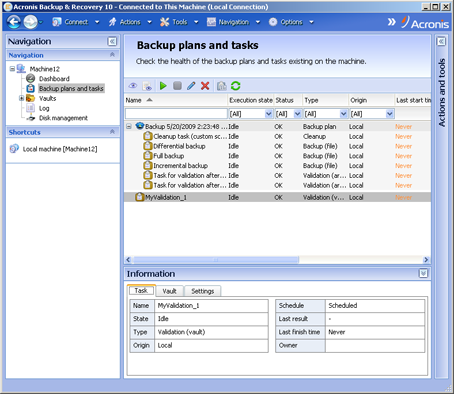Collapse the Navigation pane with chevron button
The width and height of the screenshot is (454, 394).
(x=112, y=41)
